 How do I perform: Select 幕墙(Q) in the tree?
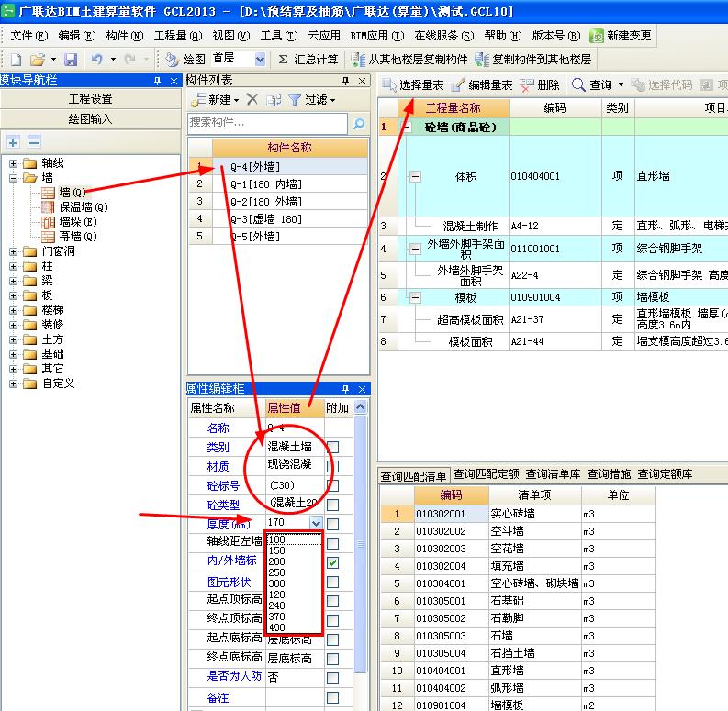[x=78, y=237]
